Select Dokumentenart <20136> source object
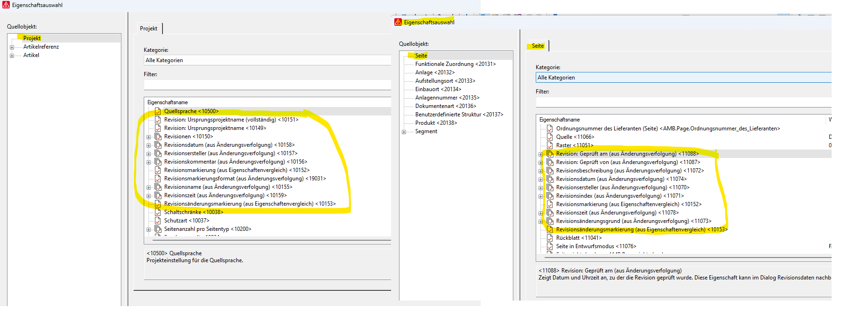This screenshot has width=868, height=315. coord(446,106)
